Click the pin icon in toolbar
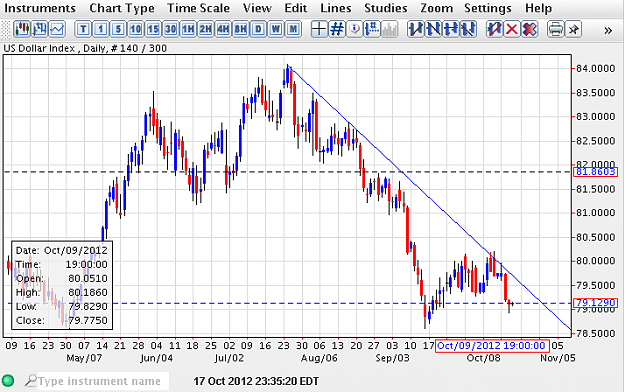This screenshot has height=392, width=625. pyautogui.click(x=573, y=29)
